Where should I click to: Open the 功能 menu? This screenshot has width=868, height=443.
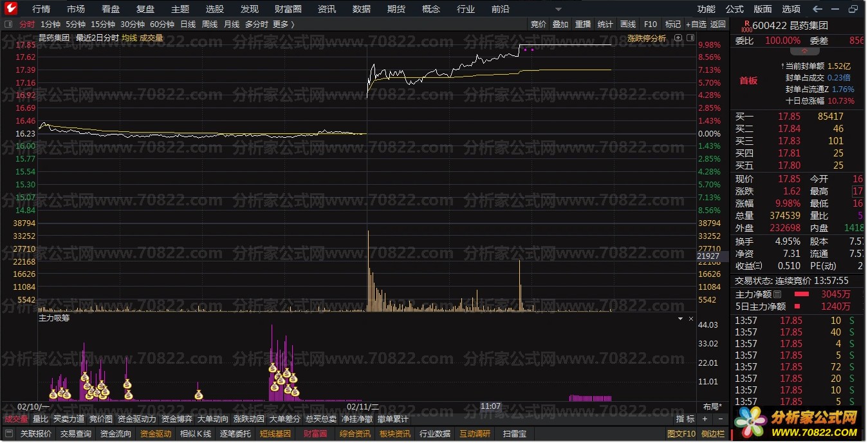click(x=706, y=9)
